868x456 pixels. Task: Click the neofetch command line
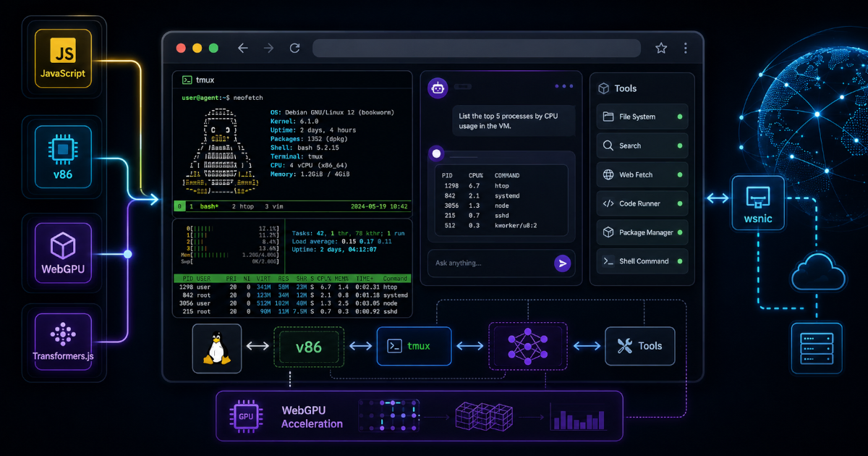point(222,97)
